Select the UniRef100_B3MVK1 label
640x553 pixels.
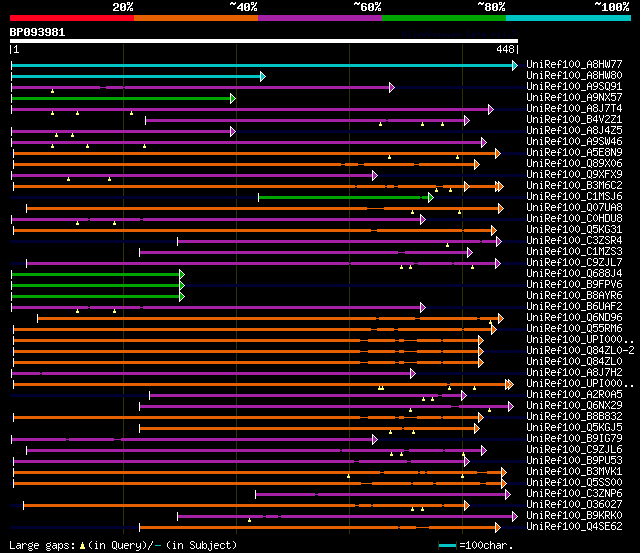point(574,472)
